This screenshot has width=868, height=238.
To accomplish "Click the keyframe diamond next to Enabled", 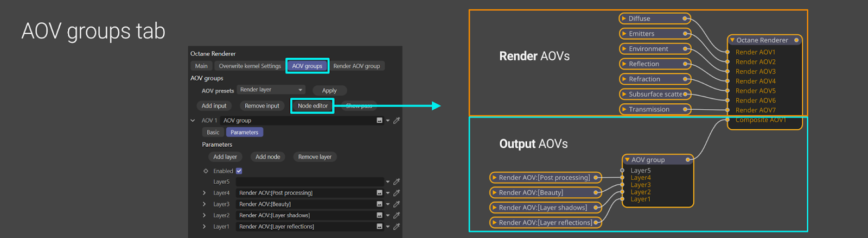I will point(206,171).
